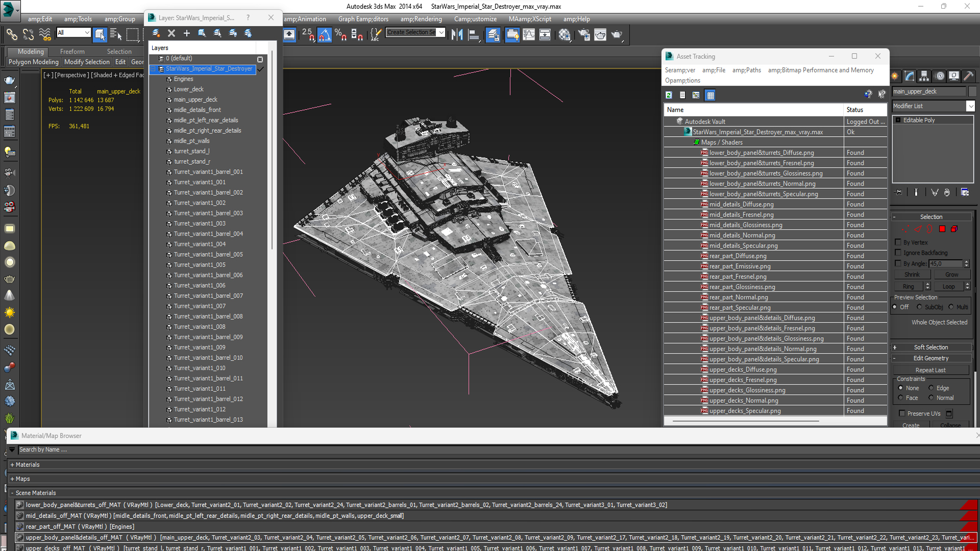Viewport: 980px width, 551px height.
Task: Choose the Rectangular Selection Region tool
Action: [x=132, y=34]
